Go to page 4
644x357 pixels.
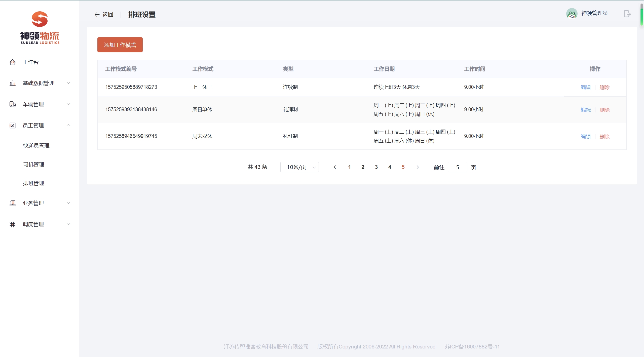pos(390,167)
